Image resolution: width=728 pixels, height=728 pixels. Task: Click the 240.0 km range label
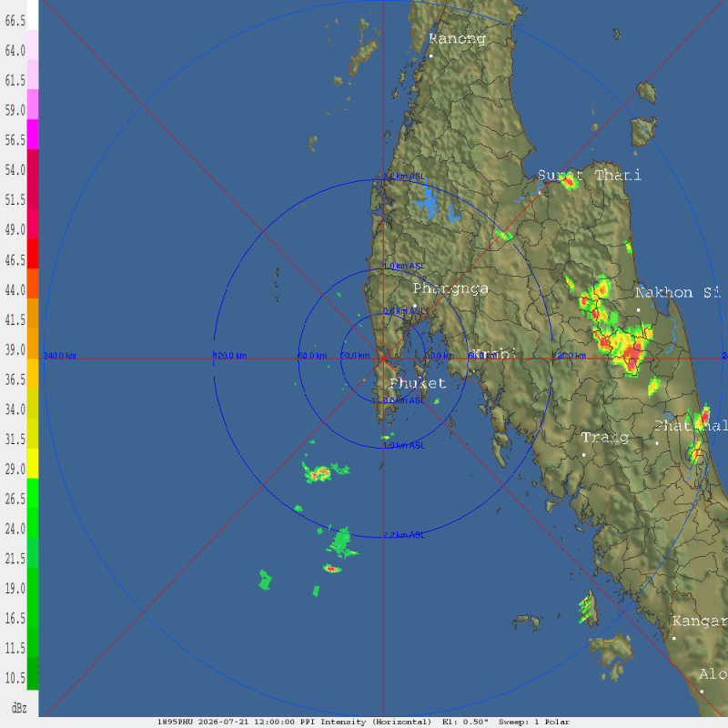pyautogui.click(x=60, y=356)
